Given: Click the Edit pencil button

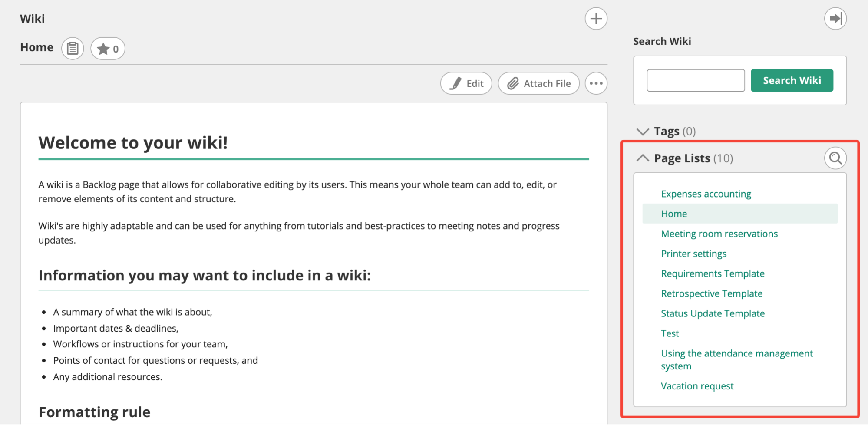Looking at the screenshot, I should coord(466,83).
